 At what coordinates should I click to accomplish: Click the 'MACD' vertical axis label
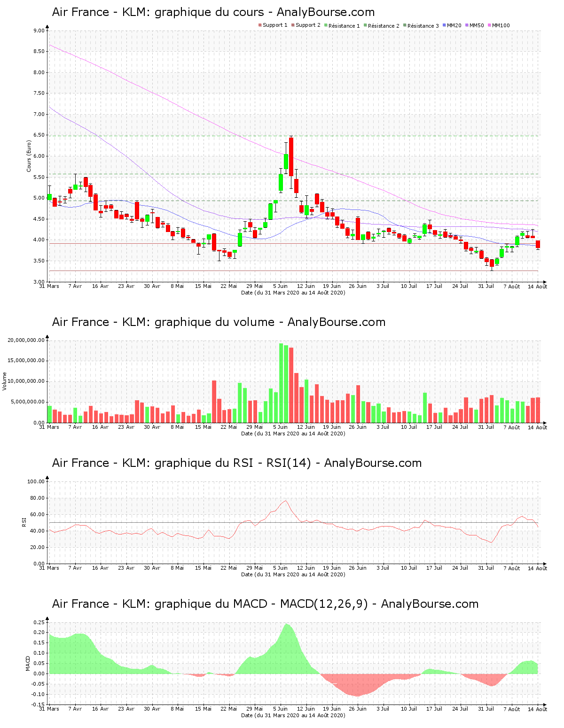coord(28,663)
